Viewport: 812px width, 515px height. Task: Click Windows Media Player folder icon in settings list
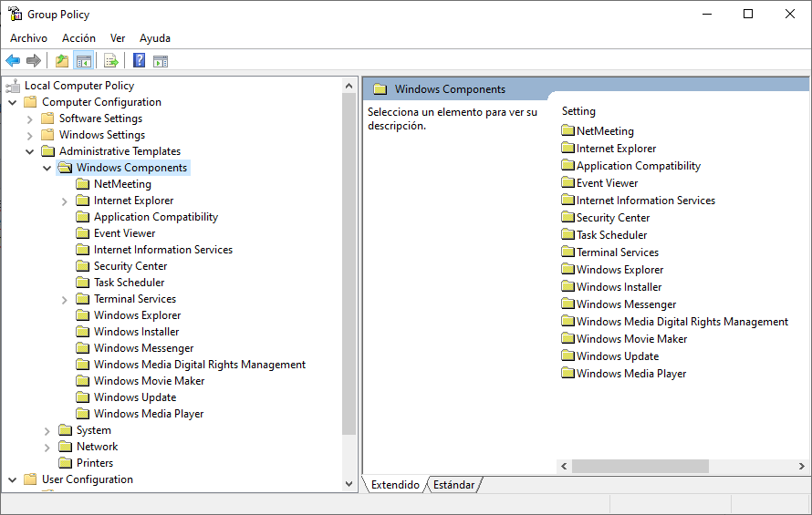(568, 373)
